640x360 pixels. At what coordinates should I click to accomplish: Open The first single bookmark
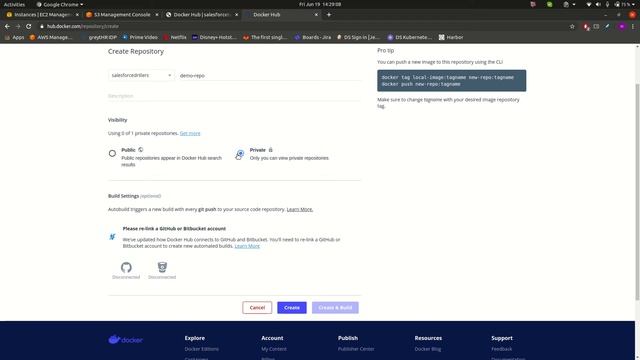265,37
